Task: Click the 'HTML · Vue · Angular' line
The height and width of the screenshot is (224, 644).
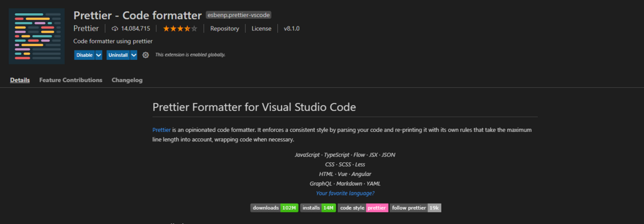Action: 345,174
